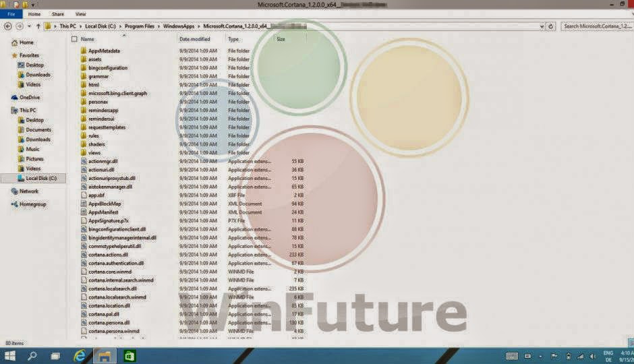Select the shaders folder icon
The height and width of the screenshot is (364, 634).
(x=84, y=144)
